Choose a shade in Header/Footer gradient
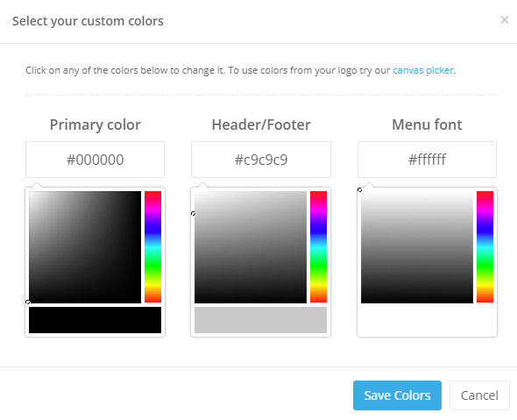Image resolution: width=517 pixels, height=420 pixels. tap(251, 247)
